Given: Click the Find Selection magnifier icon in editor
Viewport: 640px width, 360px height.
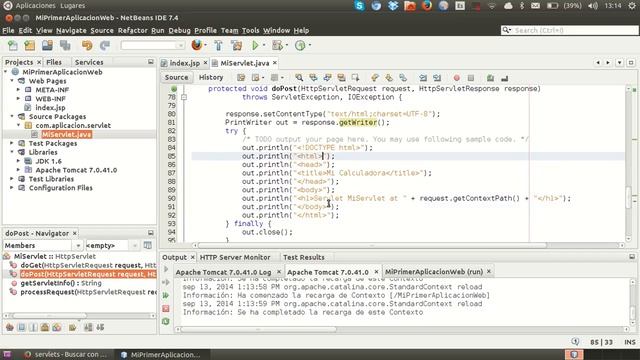Looking at the screenshot, I should tap(299, 78).
